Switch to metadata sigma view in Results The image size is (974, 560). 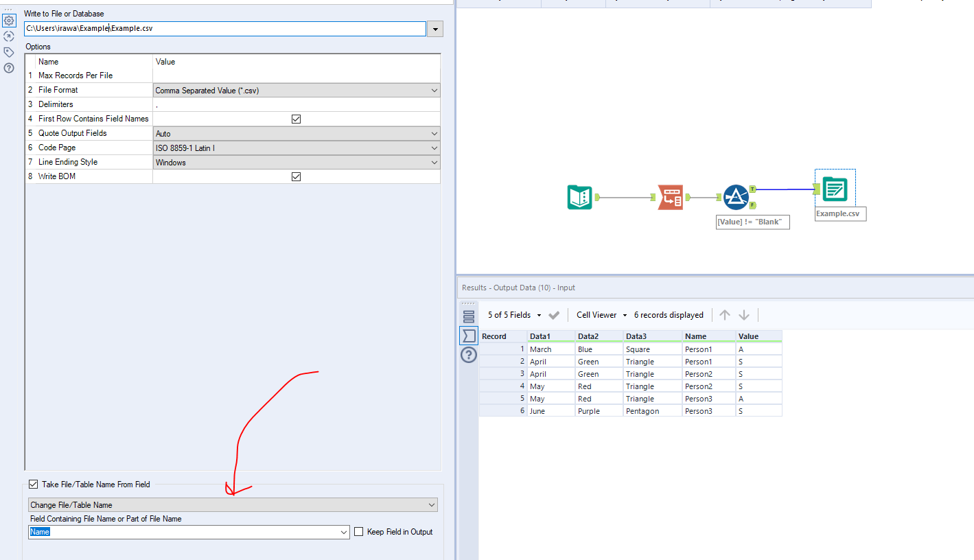[x=469, y=335]
